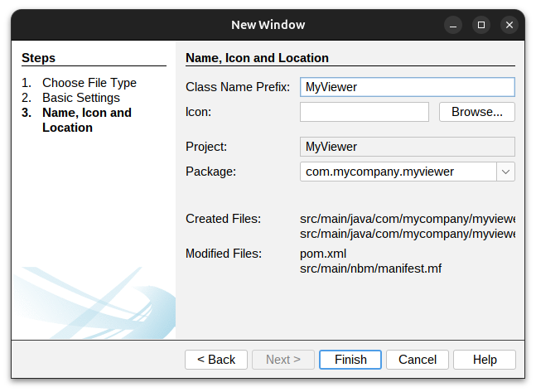
Task: Close the dialog using the X icon
Action: click(x=509, y=25)
